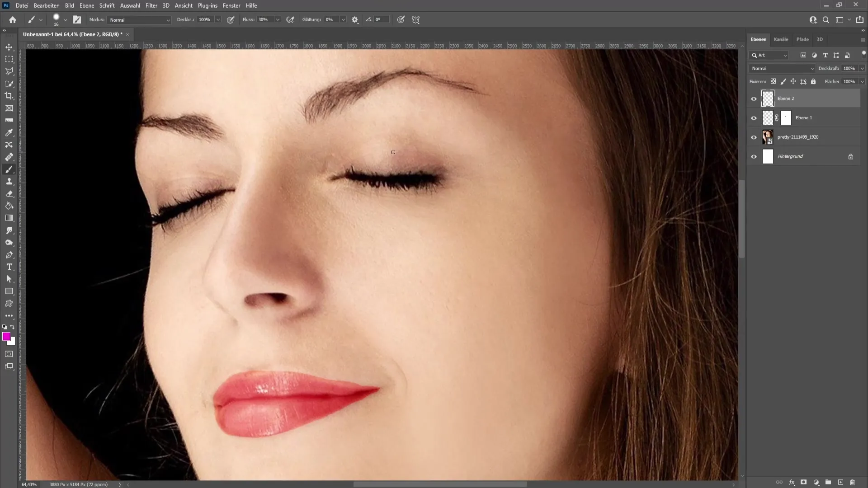Select the Clone Stamp tool
The width and height of the screenshot is (868, 488).
click(9, 181)
